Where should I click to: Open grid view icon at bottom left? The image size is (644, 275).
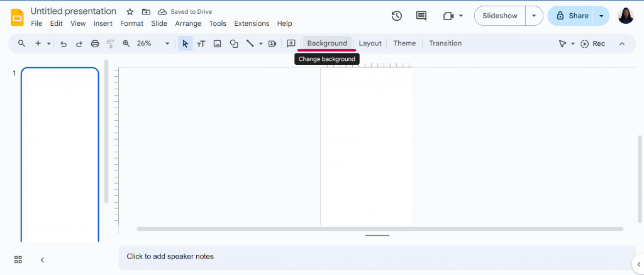(18, 259)
